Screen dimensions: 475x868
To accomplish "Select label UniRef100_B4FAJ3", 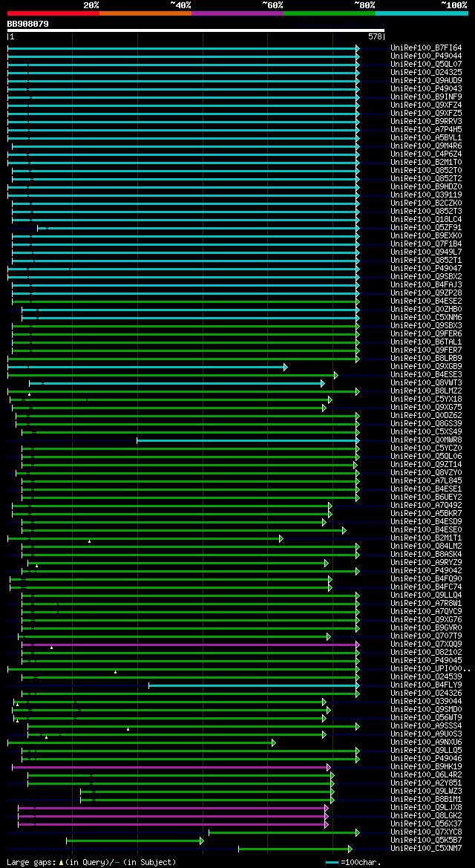I will 426,284.
